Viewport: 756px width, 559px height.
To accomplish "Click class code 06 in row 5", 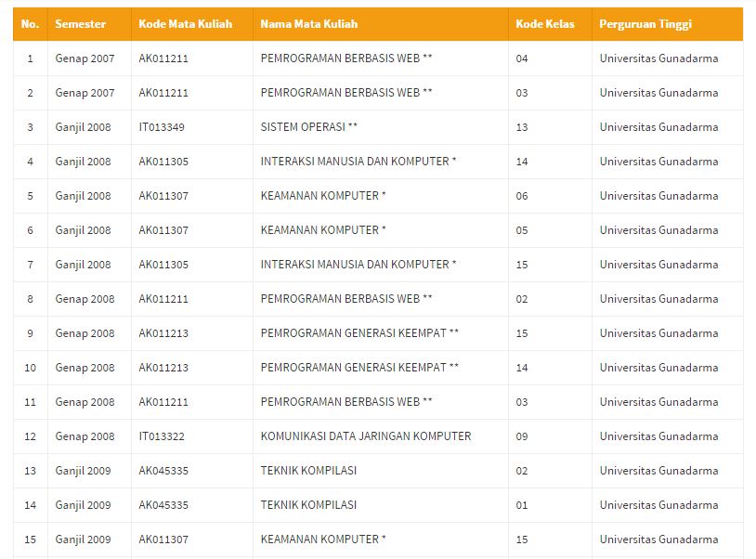I will (x=522, y=196).
